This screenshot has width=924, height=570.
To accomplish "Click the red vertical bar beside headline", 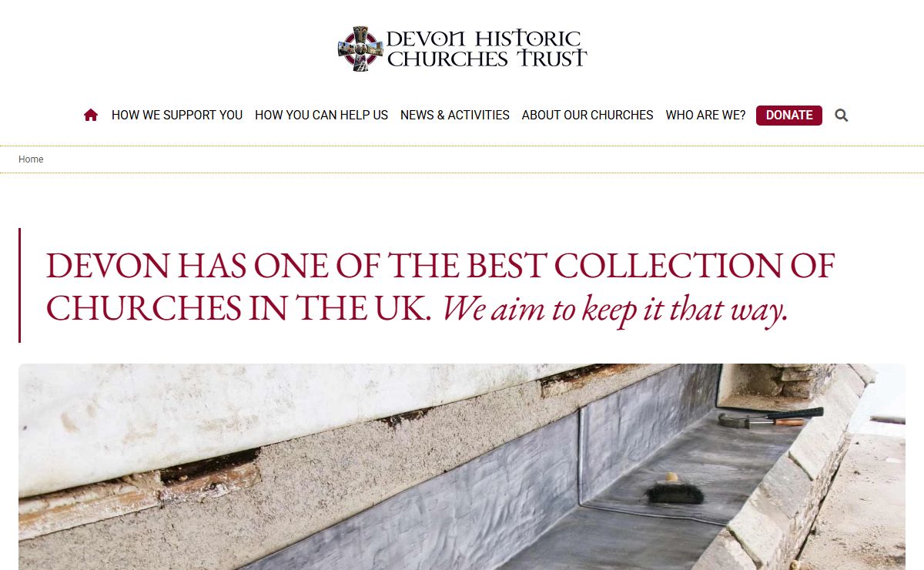I will 19,285.
